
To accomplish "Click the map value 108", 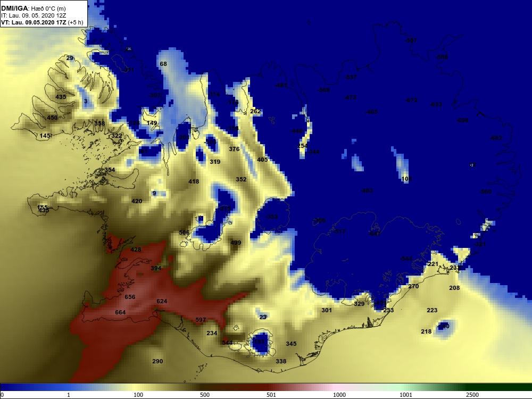I will pos(406,179).
